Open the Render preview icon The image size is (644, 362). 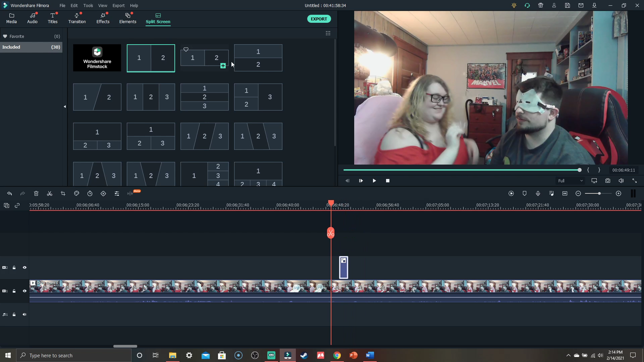pos(511,193)
